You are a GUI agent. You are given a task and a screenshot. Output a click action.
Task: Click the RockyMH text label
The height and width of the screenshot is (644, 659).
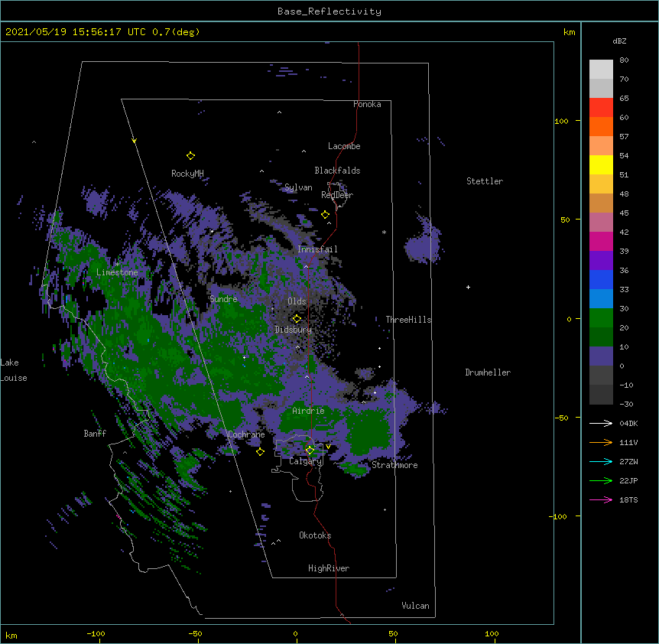(x=187, y=174)
